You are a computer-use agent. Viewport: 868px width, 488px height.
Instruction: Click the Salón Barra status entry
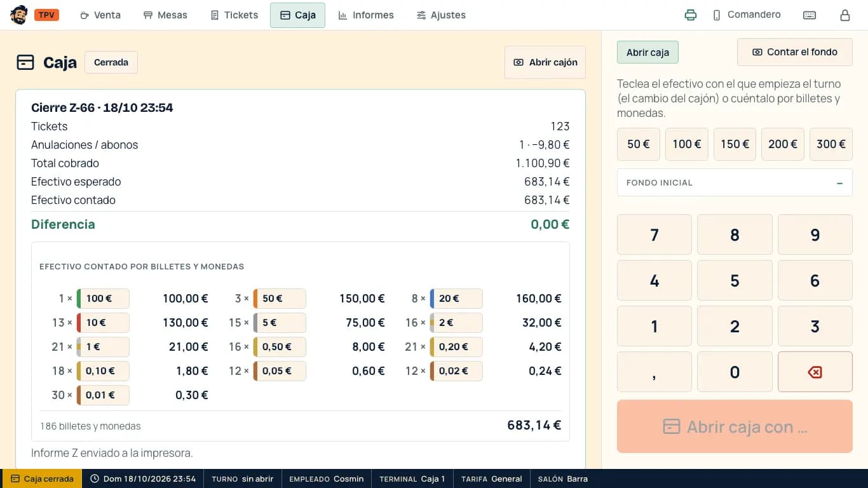point(562,478)
